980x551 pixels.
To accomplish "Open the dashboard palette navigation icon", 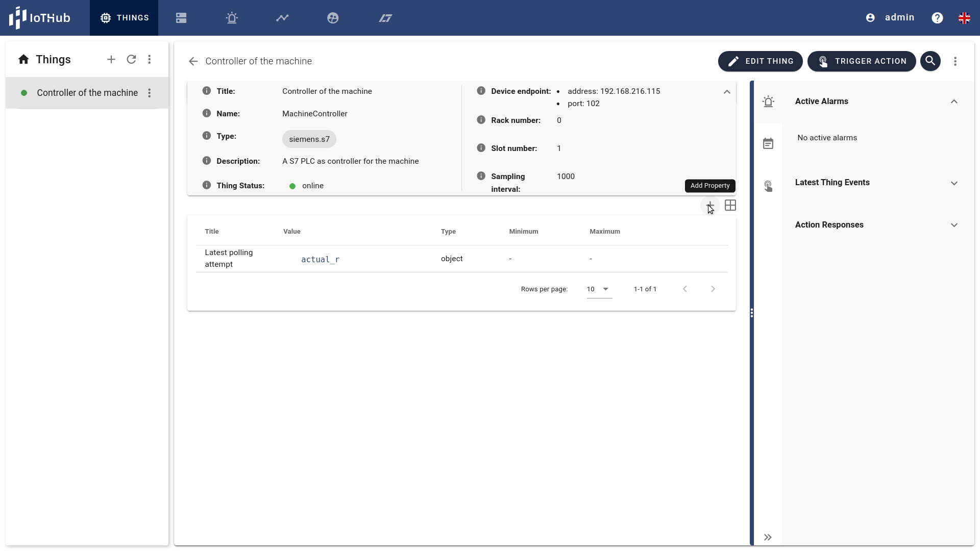I will [333, 18].
